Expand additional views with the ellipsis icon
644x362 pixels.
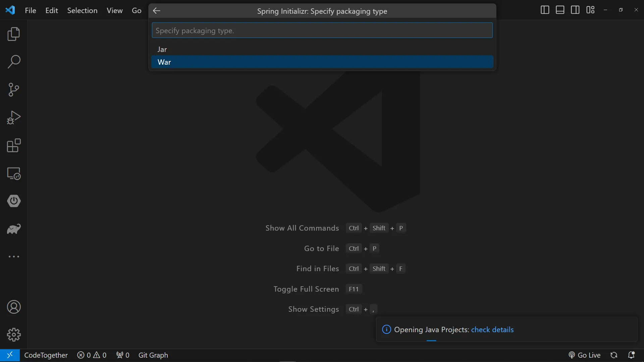[x=14, y=257]
